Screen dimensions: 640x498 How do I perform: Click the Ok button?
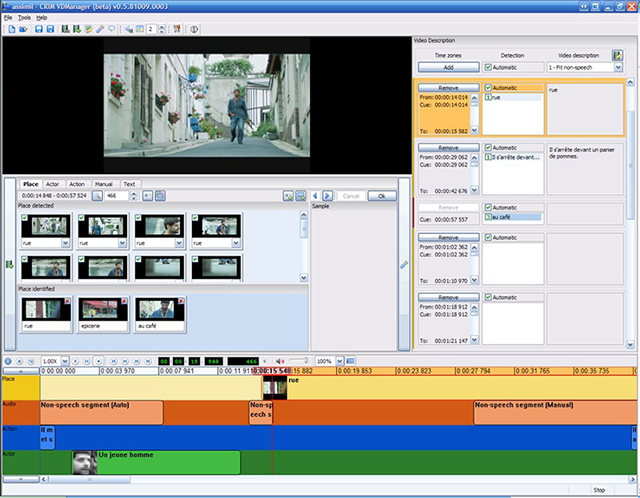click(382, 196)
